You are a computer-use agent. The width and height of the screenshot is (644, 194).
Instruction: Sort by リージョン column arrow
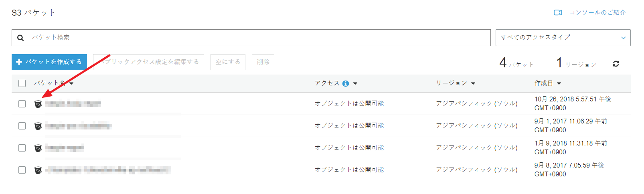coord(473,83)
